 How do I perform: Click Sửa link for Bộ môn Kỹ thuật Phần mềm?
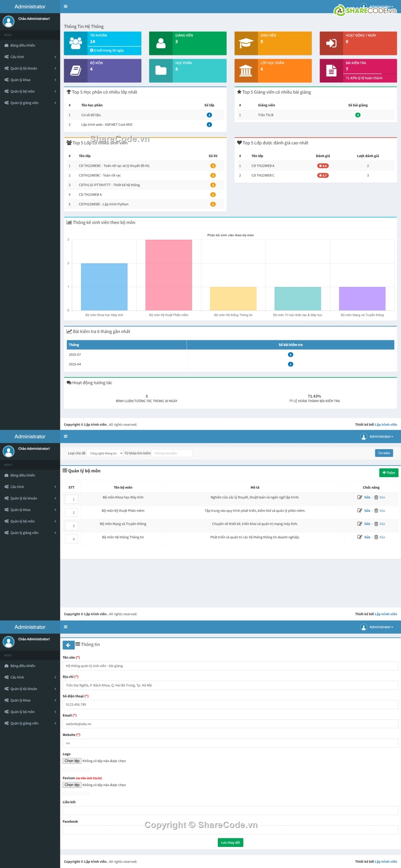[x=367, y=511]
